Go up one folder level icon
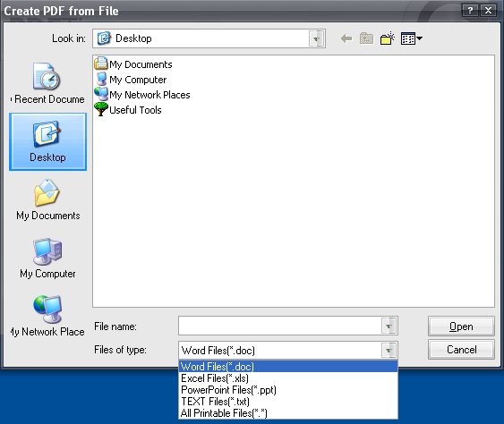 click(366, 38)
